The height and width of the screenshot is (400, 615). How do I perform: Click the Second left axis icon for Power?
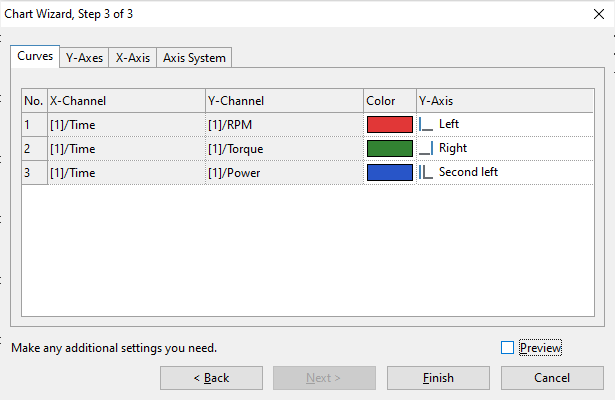pyautogui.click(x=427, y=172)
